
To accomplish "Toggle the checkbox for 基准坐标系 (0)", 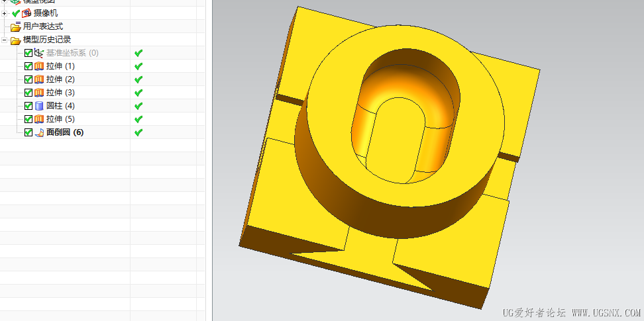I will pyautogui.click(x=28, y=53).
